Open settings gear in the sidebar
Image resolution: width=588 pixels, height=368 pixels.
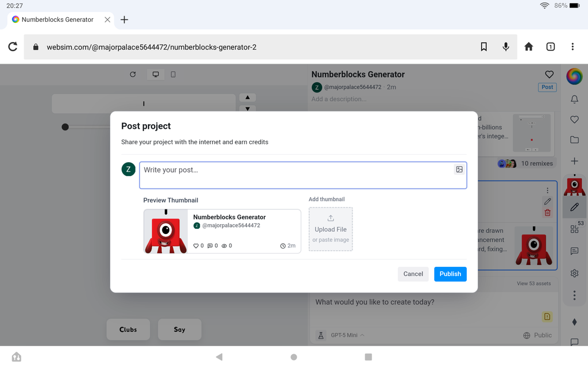(x=574, y=273)
